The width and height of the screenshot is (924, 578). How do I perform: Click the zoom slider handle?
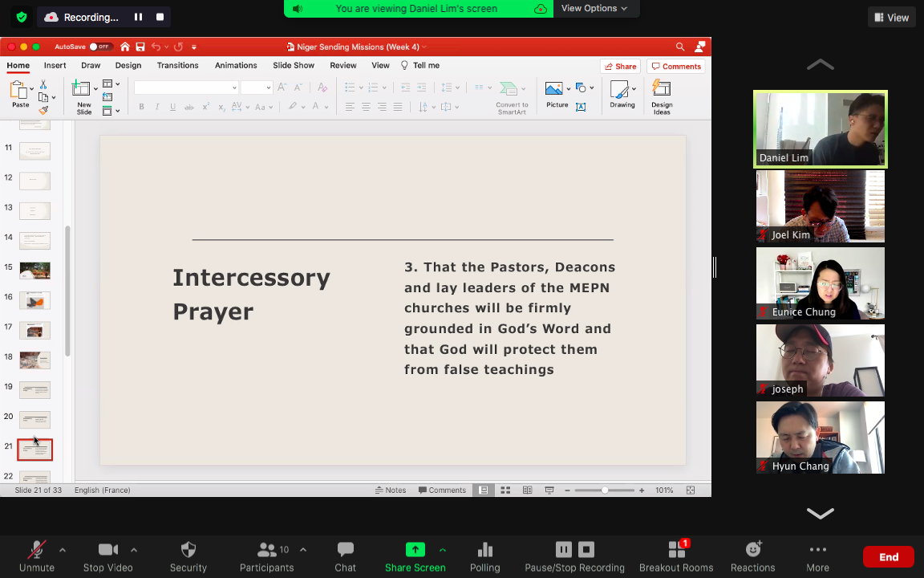click(x=605, y=490)
